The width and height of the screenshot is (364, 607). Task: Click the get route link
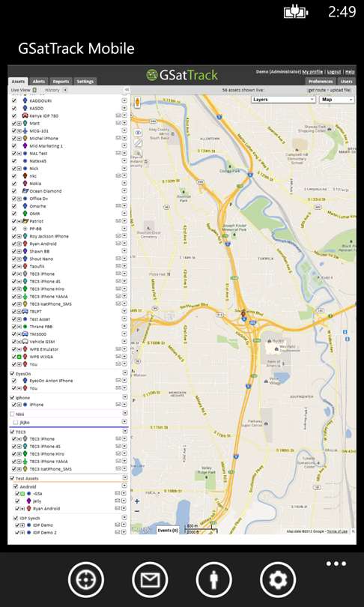pos(318,90)
